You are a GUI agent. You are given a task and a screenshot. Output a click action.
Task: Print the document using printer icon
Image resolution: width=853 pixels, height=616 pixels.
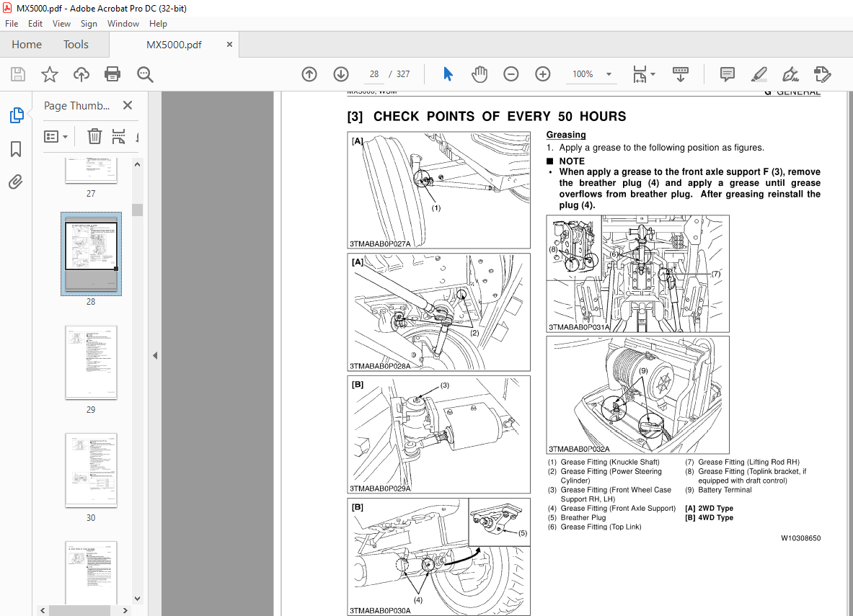click(x=112, y=74)
